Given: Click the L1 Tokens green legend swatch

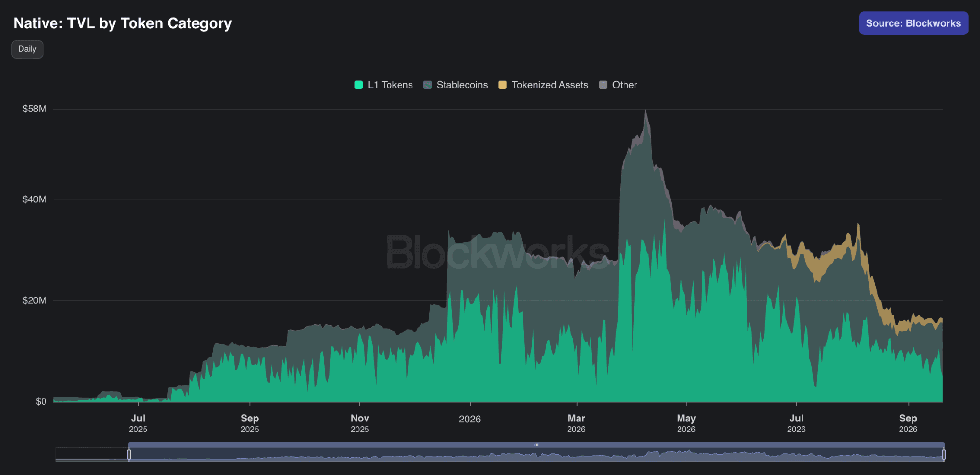Looking at the screenshot, I should 358,85.
